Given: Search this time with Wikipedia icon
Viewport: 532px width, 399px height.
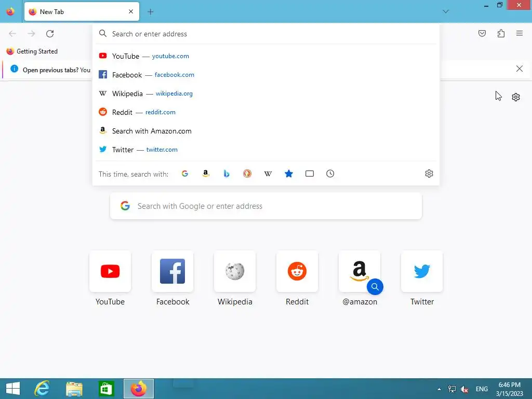Looking at the screenshot, I should pyautogui.click(x=268, y=174).
